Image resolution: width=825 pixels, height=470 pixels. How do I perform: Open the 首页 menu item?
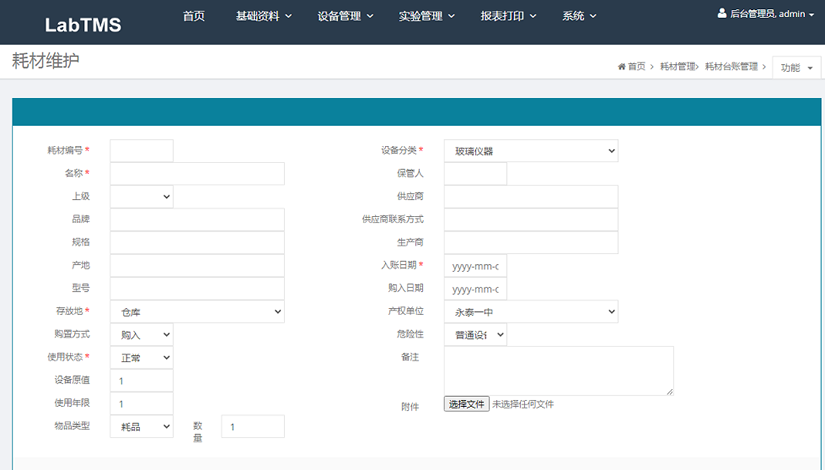click(194, 16)
